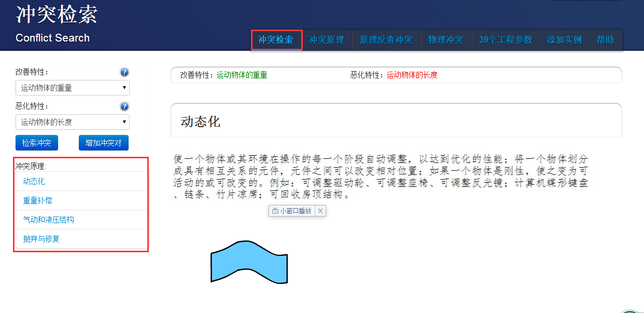
Task: Select the 物理冲突 tab
Action: point(445,40)
